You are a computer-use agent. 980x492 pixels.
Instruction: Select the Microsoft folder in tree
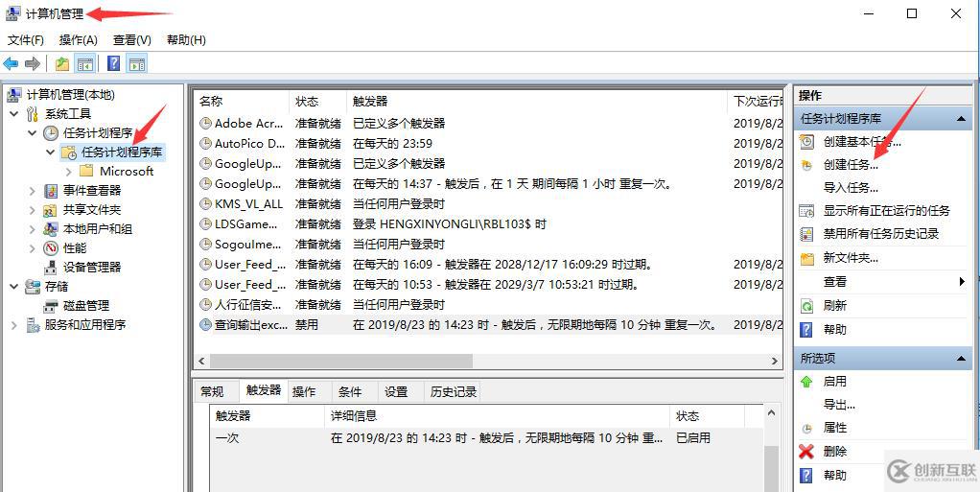coord(127,172)
